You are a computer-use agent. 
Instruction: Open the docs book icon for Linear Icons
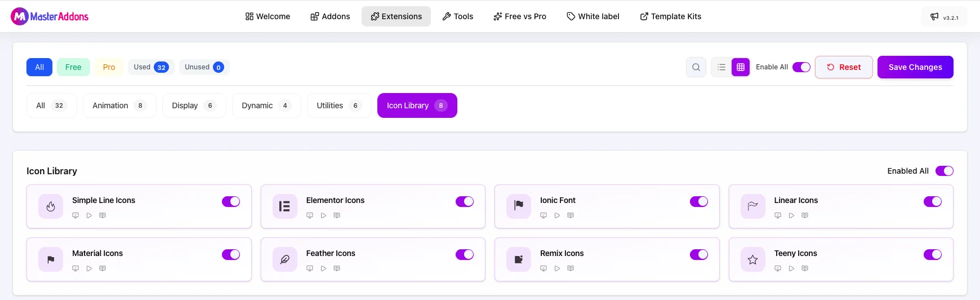[x=805, y=215]
